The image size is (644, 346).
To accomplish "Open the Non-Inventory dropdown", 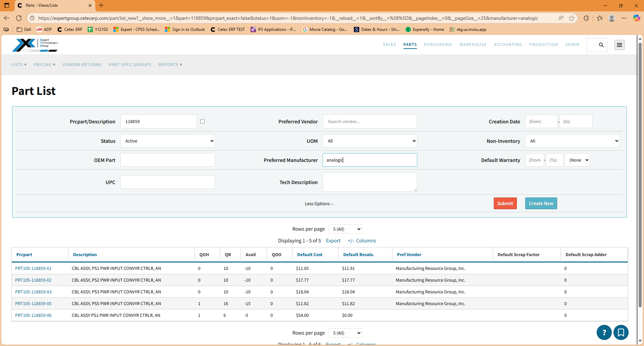I will point(572,141).
